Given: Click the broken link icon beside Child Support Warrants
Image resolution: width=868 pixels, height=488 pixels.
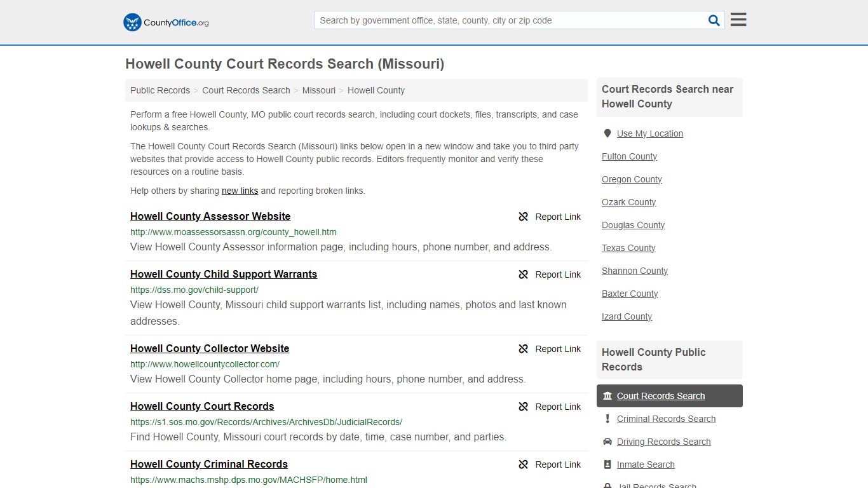Looking at the screenshot, I should (523, 274).
